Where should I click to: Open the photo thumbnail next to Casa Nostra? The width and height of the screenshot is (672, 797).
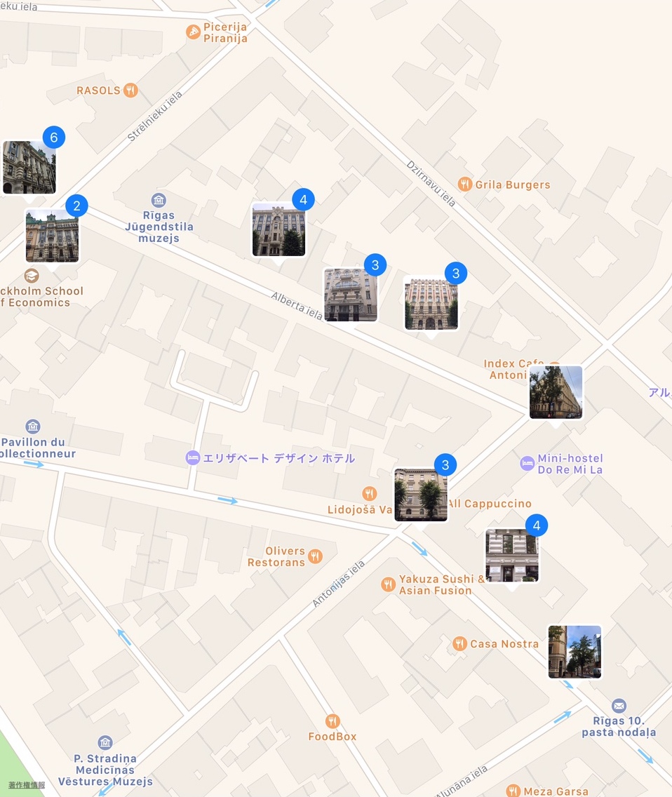pyautogui.click(x=574, y=652)
